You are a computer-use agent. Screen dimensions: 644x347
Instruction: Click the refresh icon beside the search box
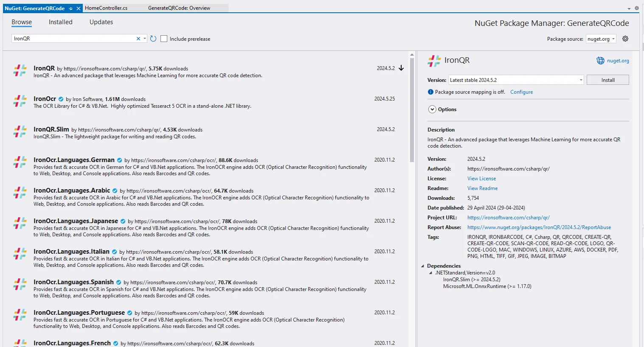[x=153, y=39]
